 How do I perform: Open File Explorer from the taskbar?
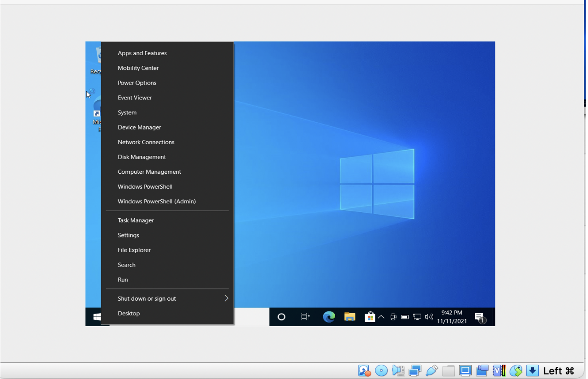(x=349, y=317)
